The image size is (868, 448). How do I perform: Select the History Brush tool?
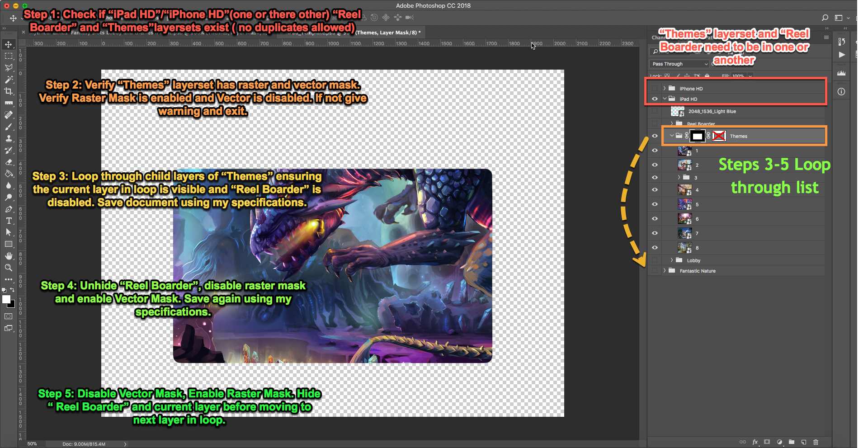tap(9, 150)
